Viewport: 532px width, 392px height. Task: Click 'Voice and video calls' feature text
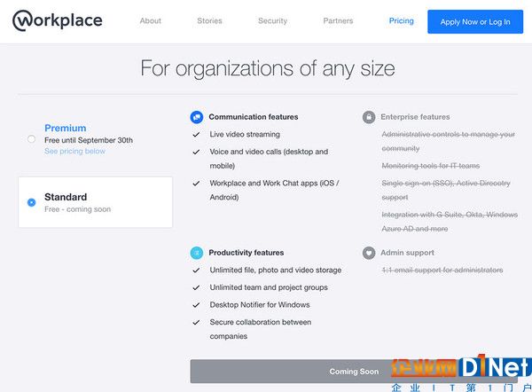[x=269, y=159]
